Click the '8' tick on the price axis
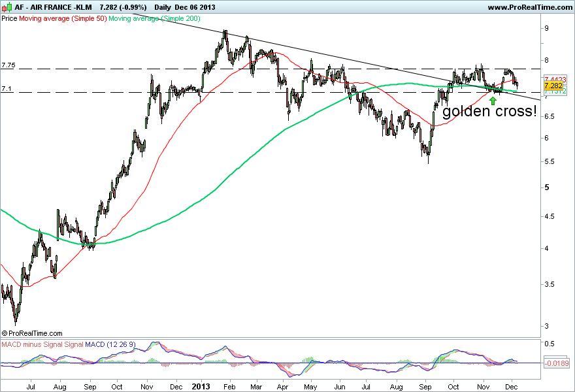 coord(547,60)
